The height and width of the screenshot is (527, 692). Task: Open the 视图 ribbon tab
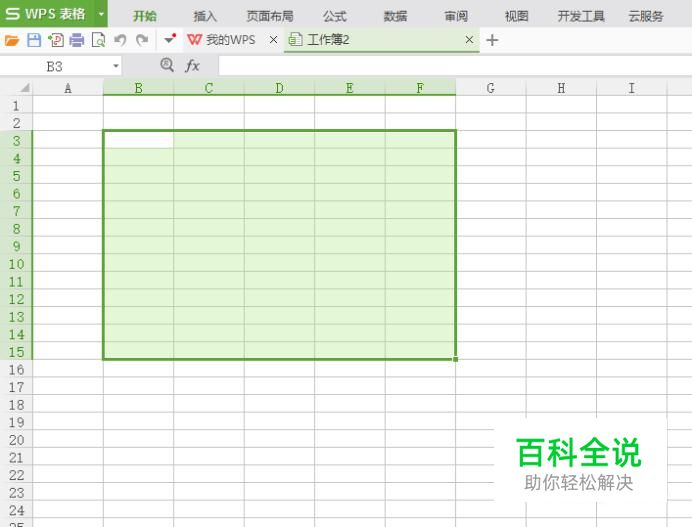[x=516, y=16]
